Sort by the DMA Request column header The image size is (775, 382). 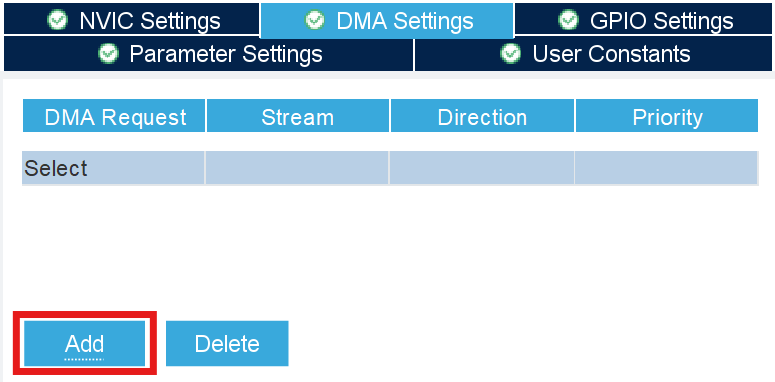tap(114, 116)
